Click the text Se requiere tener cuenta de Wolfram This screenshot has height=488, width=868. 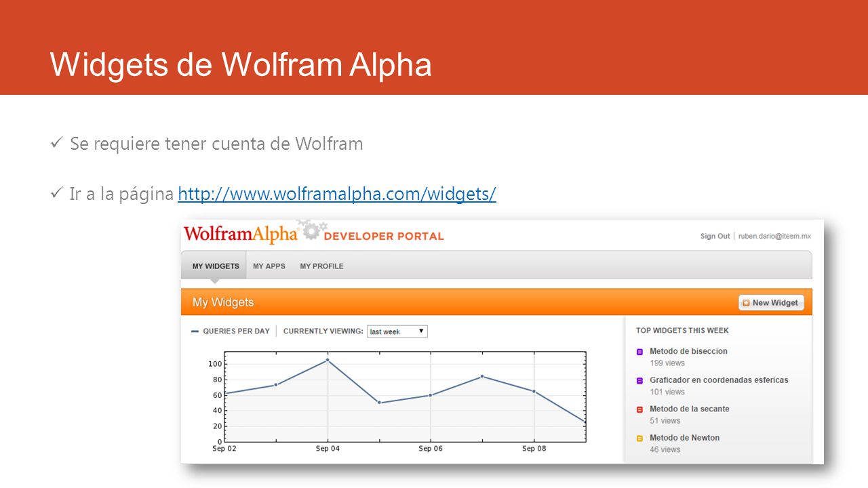pos(216,144)
